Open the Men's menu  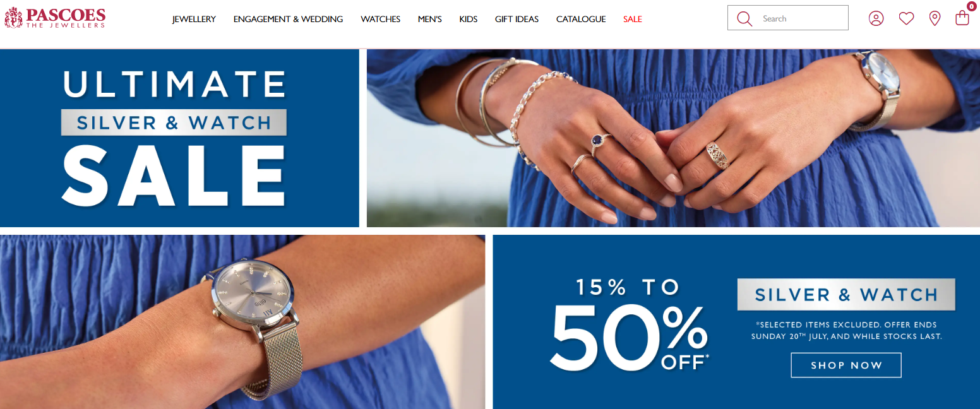pyautogui.click(x=429, y=19)
